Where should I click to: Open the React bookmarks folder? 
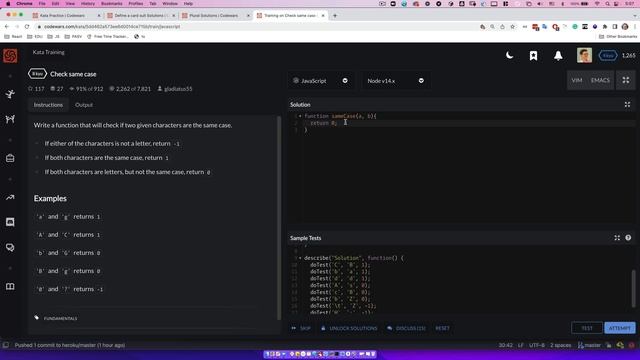13,36
